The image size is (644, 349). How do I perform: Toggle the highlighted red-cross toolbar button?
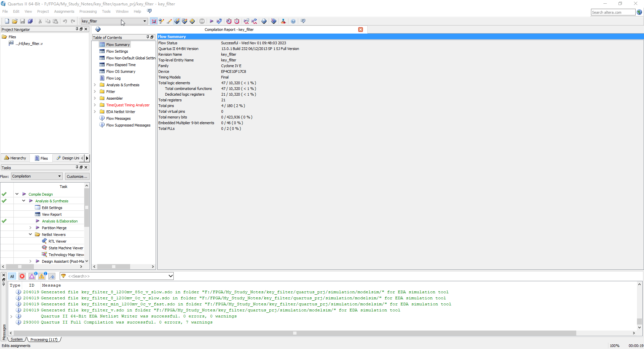[x=154, y=21]
